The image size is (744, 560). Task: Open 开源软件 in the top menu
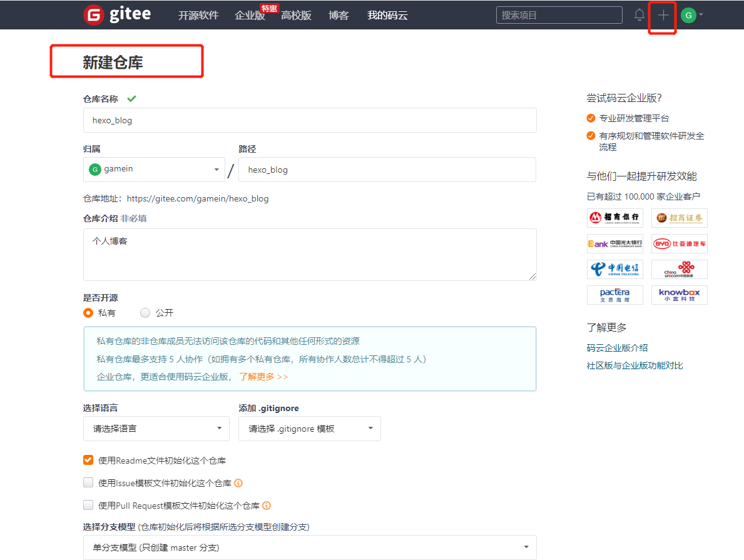[198, 15]
